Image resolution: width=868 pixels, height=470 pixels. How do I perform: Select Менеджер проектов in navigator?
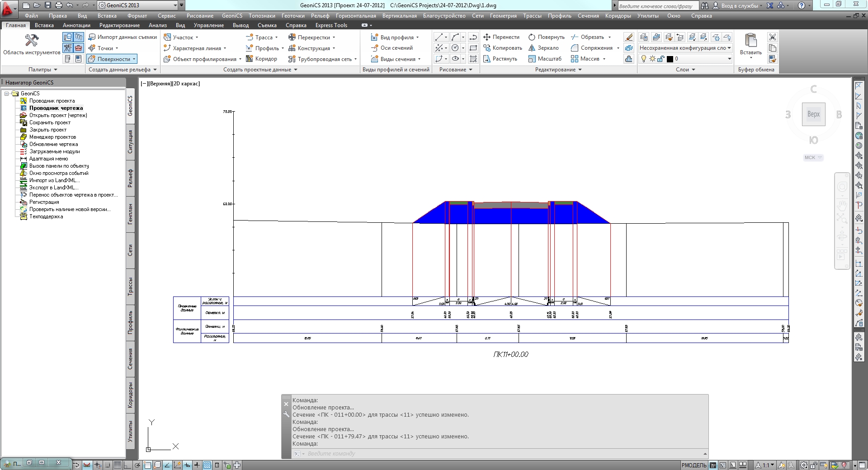pos(52,137)
